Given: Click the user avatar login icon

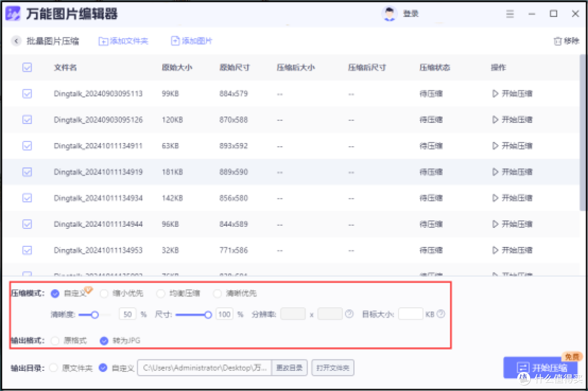Looking at the screenshot, I should 389,14.
